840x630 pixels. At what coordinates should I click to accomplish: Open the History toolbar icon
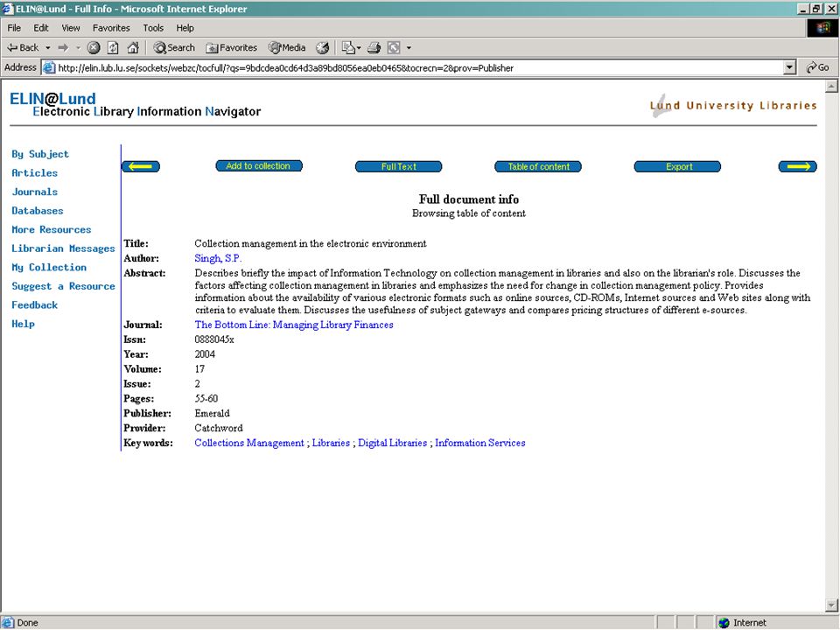coord(322,47)
